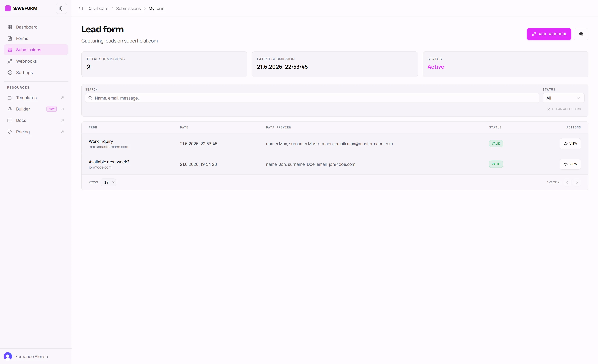This screenshot has height=364, width=598.
Task: Go to previous page arrow
Action: coord(567,182)
